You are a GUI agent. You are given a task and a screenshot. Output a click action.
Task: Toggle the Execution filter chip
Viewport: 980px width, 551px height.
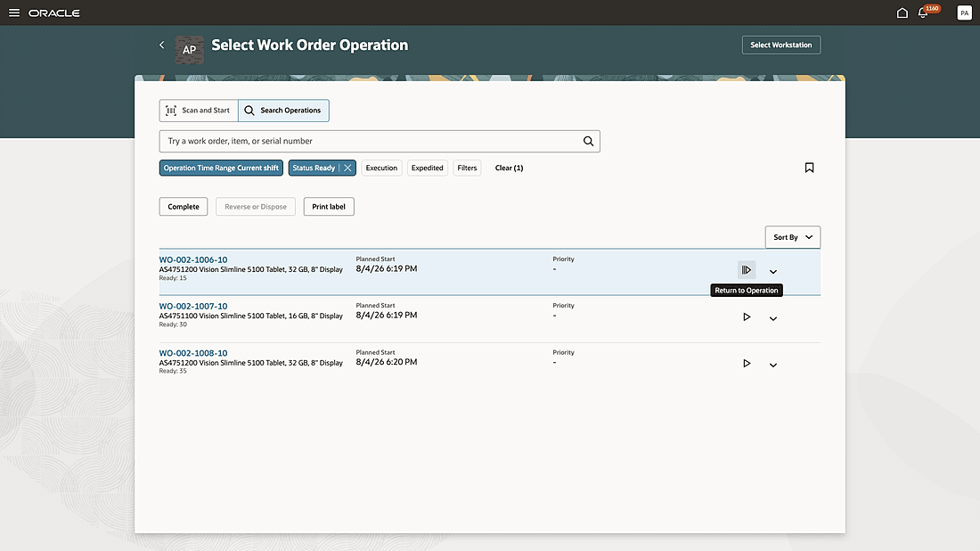tap(381, 168)
